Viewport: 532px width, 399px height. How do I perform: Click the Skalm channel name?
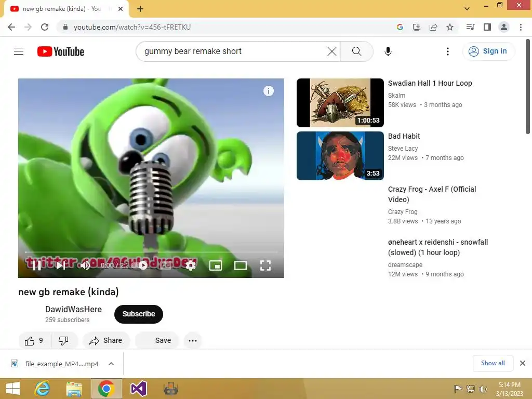(x=396, y=96)
